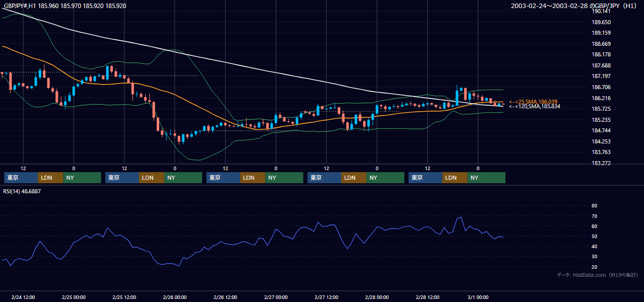
Task: Click price axis label 186.216
Action: pyautogui.click(x=601, y=98)
